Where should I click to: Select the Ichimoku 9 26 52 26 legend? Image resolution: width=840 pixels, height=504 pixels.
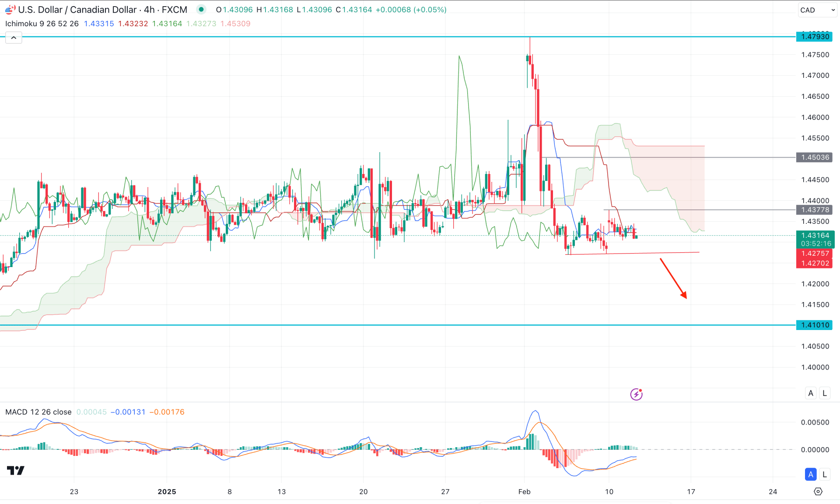click(42, 24)
